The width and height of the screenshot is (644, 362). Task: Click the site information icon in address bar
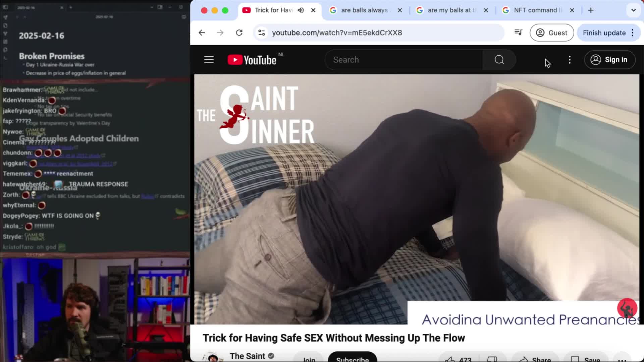coord(261,33)
